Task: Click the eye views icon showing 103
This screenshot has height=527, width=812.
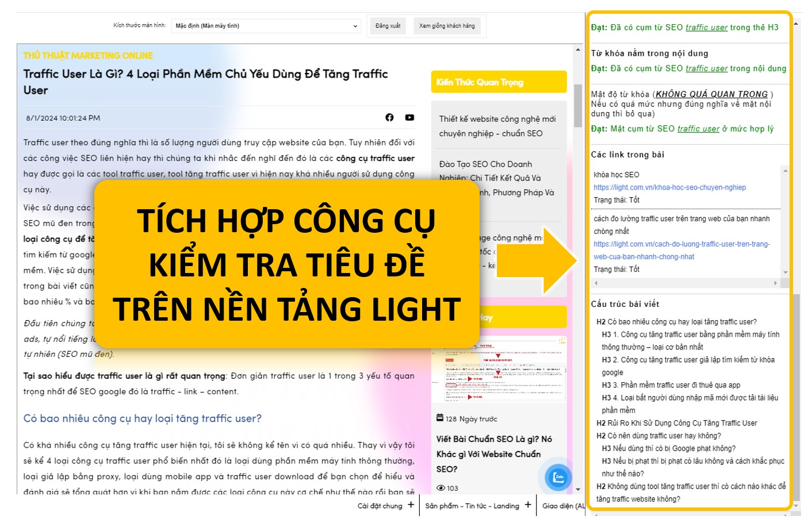Action: (x=441, y=488)
